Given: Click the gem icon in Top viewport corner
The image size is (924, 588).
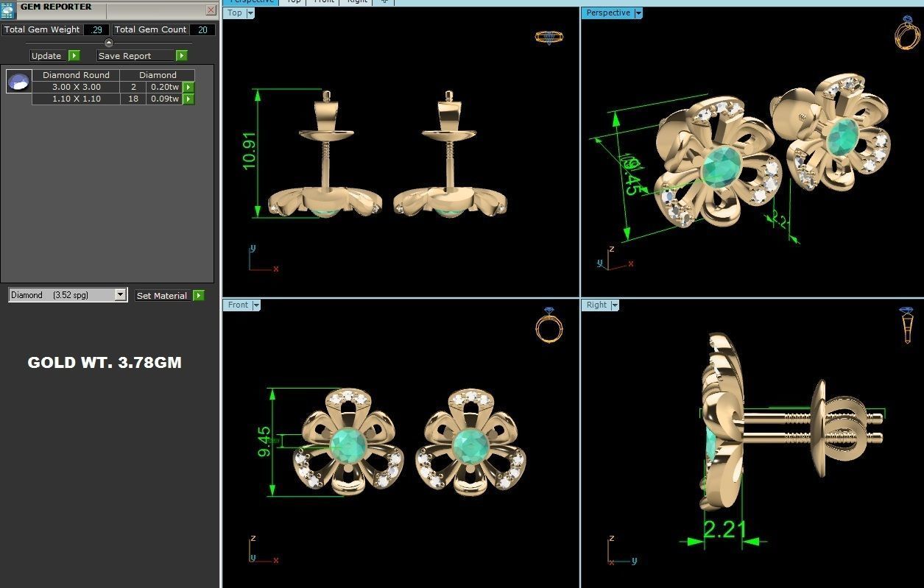Looking at the screenshot, I should 549,37.
